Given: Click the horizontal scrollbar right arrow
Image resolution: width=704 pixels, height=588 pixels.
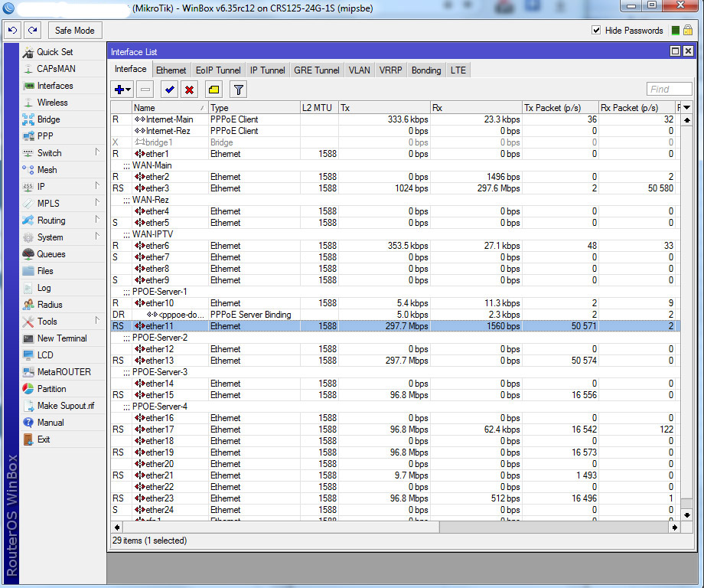Looking at the screenshot, I should (674, 528).
